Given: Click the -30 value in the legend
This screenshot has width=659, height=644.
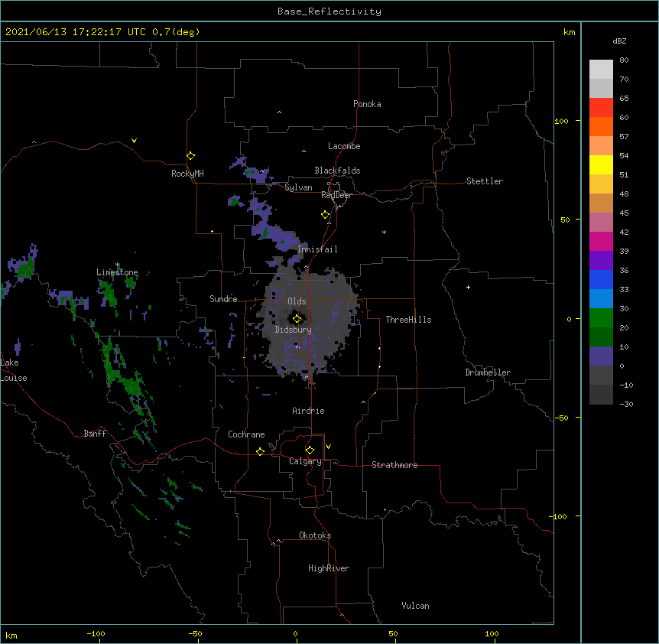Looking at the screenshot, I should [x=626, y=405].
